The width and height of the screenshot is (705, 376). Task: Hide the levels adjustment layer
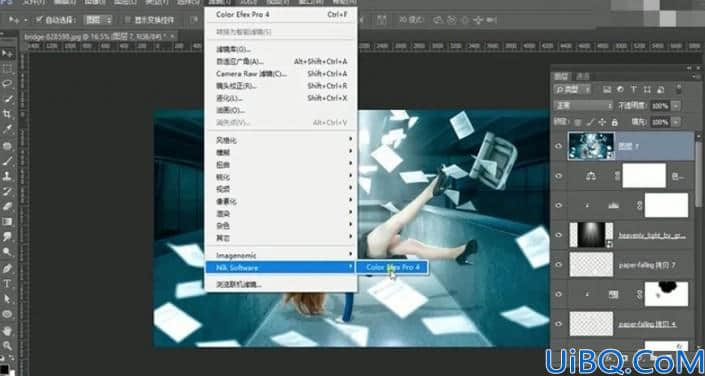click(x=558, y=205)
